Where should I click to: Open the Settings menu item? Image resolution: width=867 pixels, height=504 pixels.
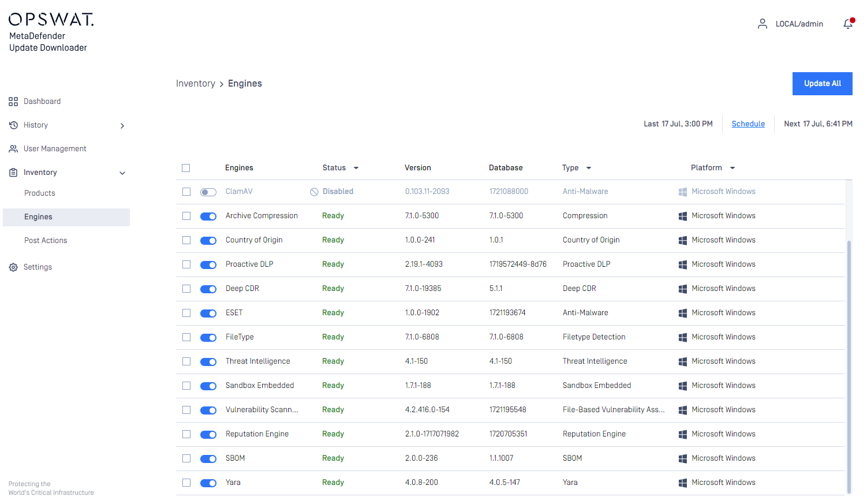(x=38, y=267)
